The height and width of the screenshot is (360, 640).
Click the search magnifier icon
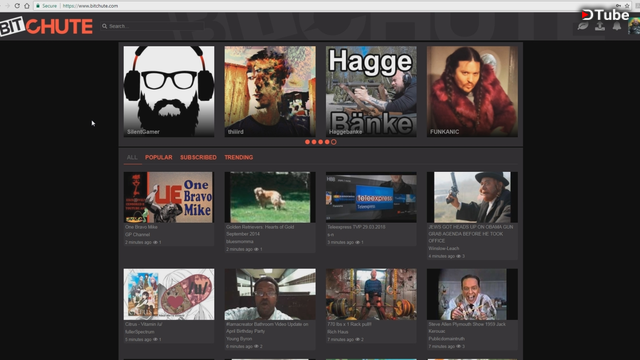click(104, 26)
